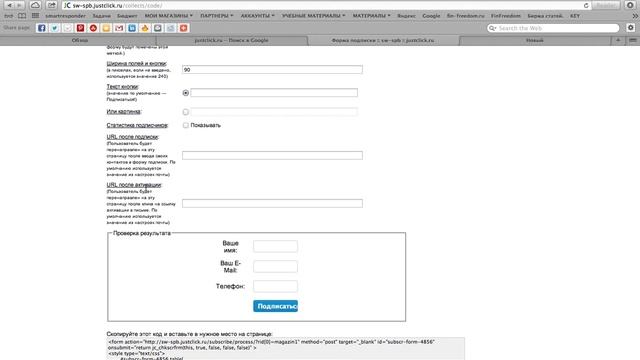Viewport: 640px width, 360px height.
Task: Open the Google bookmark
Action: pos(431,16)
